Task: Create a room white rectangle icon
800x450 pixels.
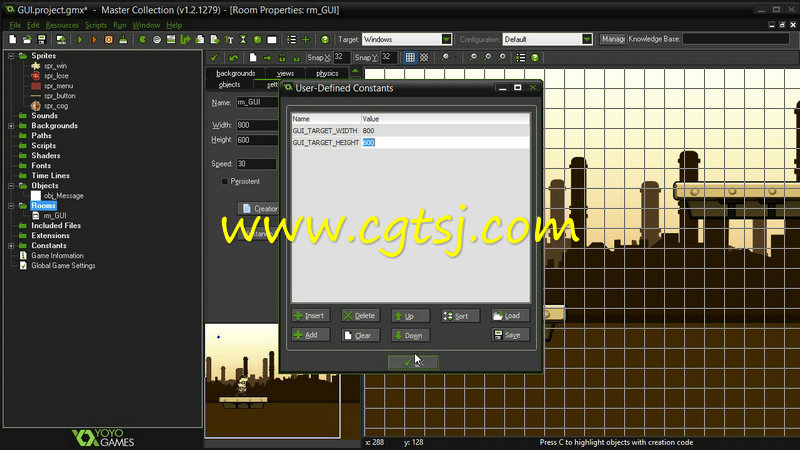Action: point(272,39)
